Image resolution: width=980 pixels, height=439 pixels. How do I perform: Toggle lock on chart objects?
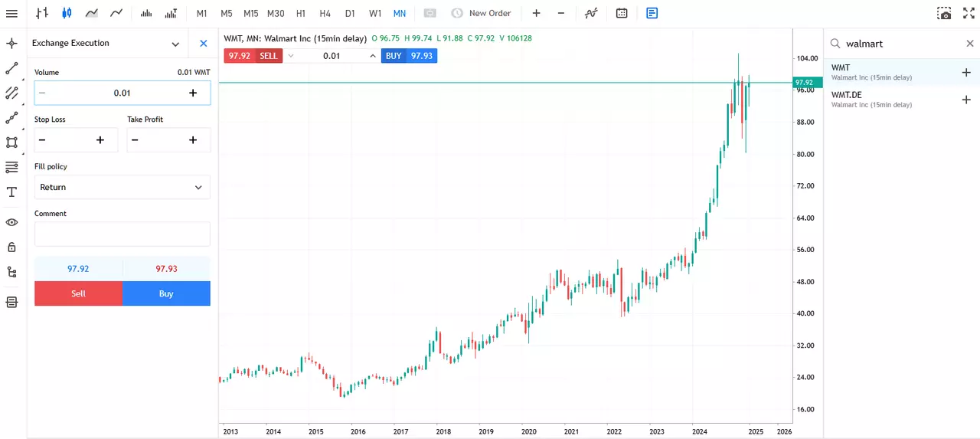(11, 247)
